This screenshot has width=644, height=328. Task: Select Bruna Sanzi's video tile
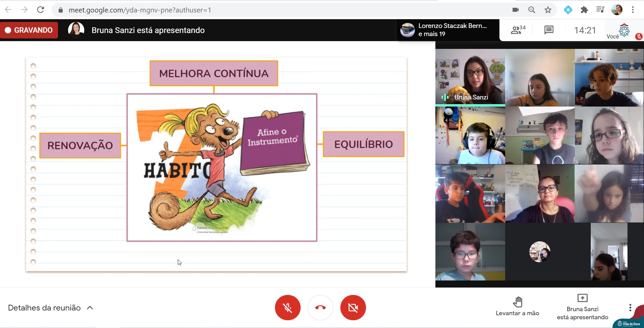[x=470, y=78]
